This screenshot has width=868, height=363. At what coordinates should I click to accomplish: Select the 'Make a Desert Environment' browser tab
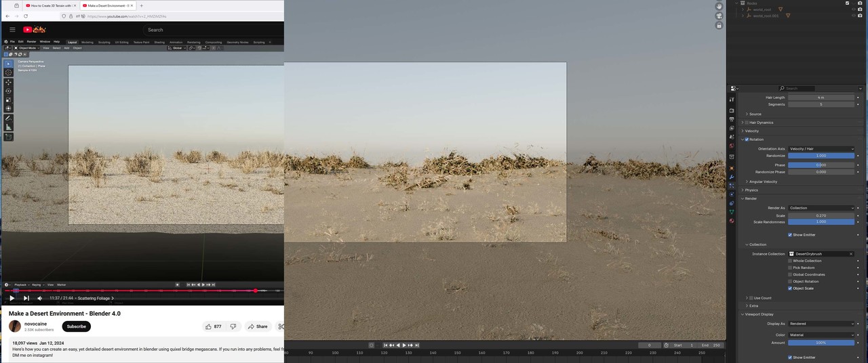[x=107, y=5]
